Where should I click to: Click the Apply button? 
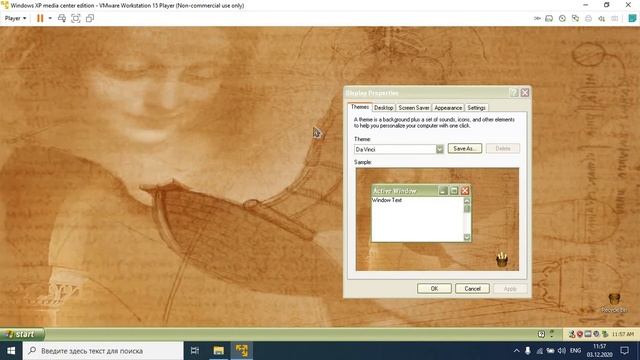(510, 289)
